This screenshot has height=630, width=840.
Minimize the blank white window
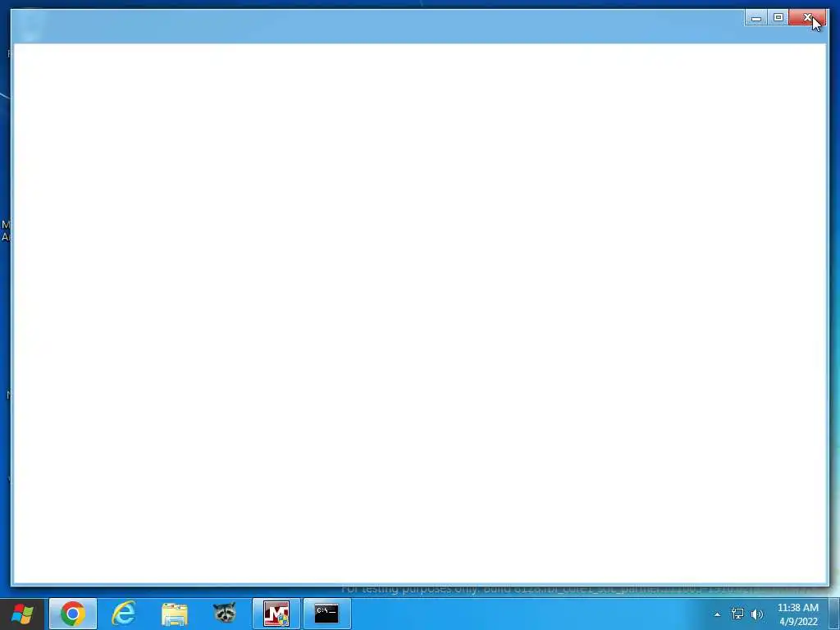pos(756,18)
